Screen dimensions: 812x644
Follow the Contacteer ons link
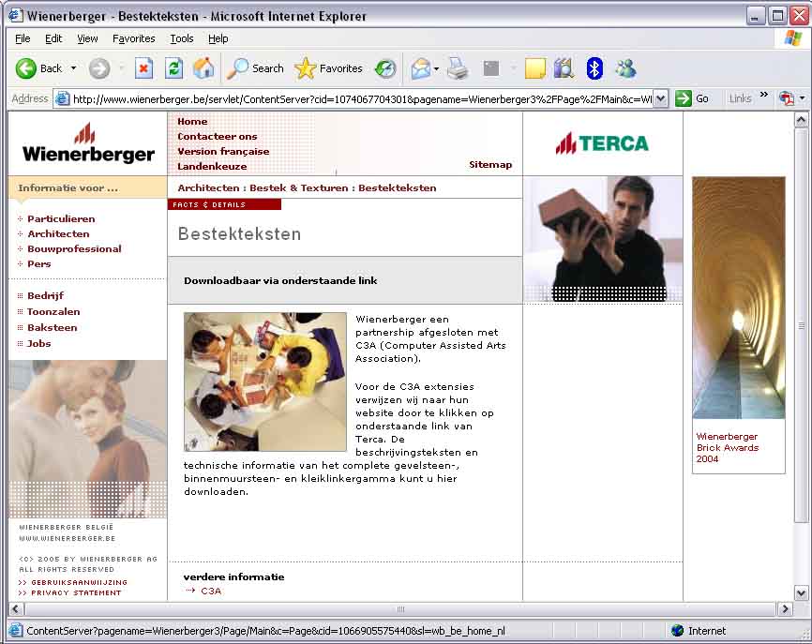tap(217, 136)
